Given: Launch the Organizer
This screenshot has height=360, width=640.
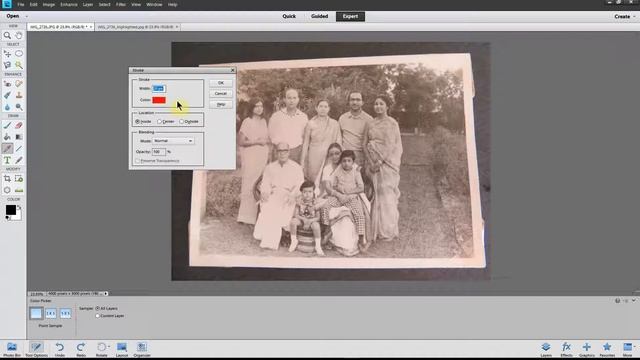Looking at the screenshot, I should 142,349.
